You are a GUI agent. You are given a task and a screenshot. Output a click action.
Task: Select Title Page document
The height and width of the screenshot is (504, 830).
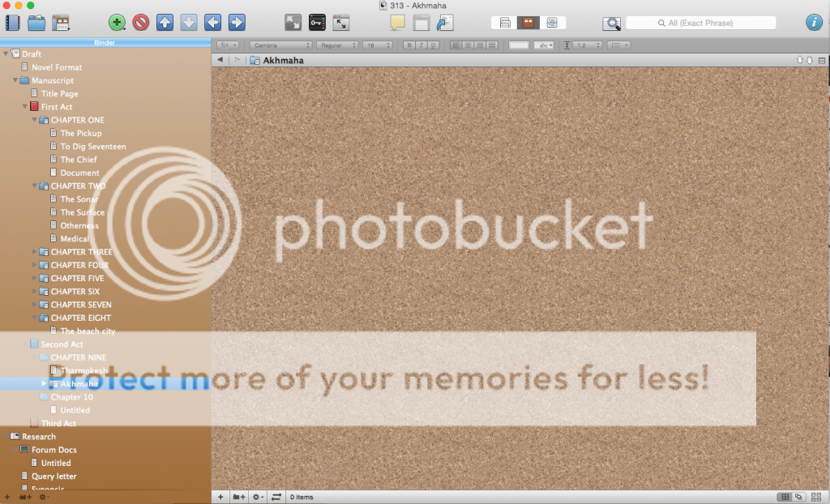point(59,94)
